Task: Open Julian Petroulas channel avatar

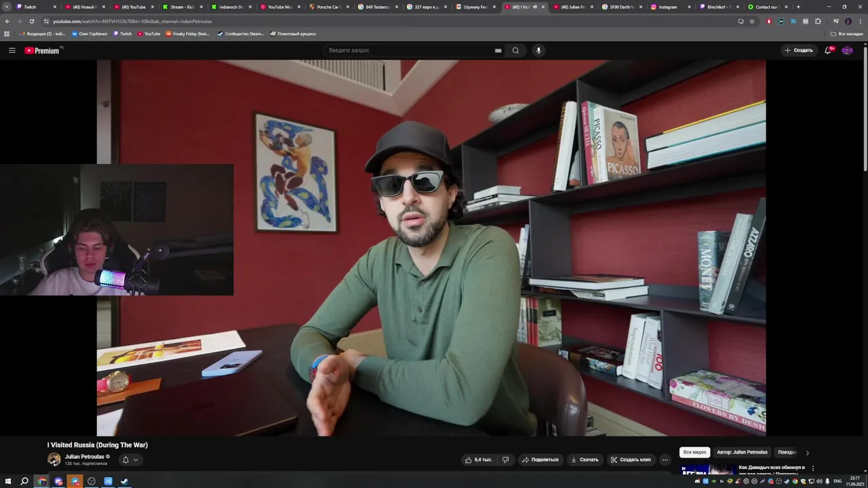Action: (x=54, y=460)
